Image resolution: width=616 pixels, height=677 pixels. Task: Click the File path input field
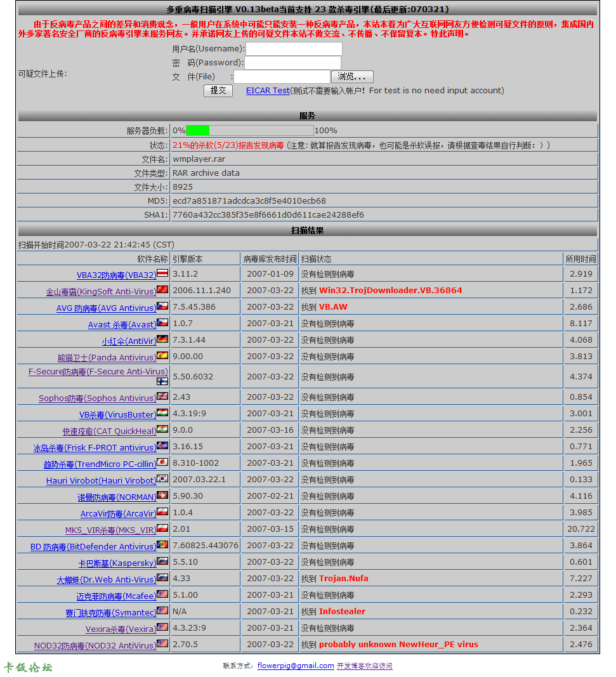tap(282, 76)
